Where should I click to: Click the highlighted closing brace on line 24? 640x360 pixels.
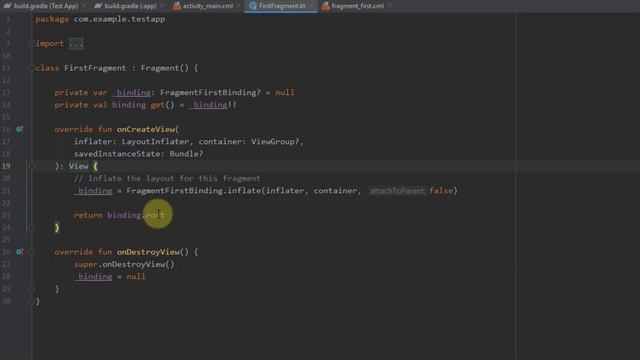tap(57, 227)
